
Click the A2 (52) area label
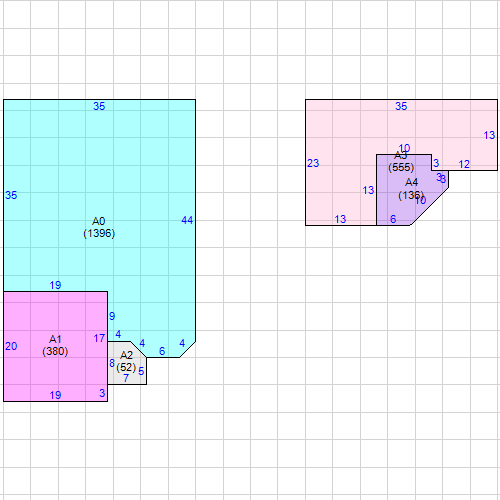click(126, 361)
